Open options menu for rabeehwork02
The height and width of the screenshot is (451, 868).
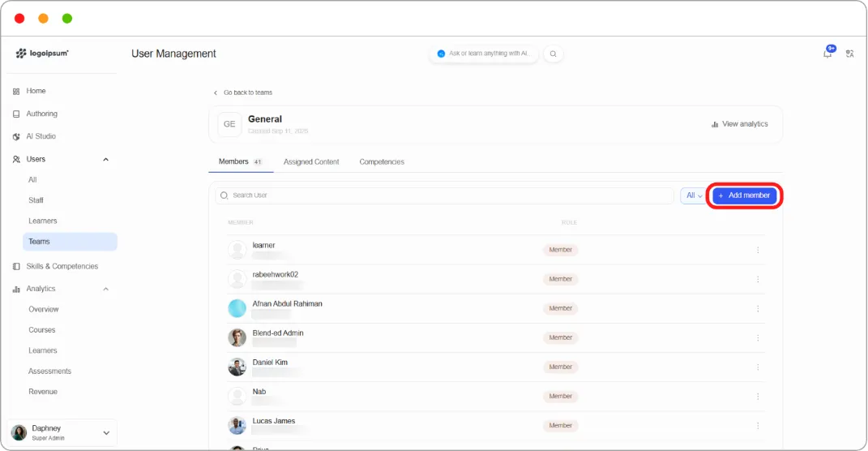coord(758,279)
